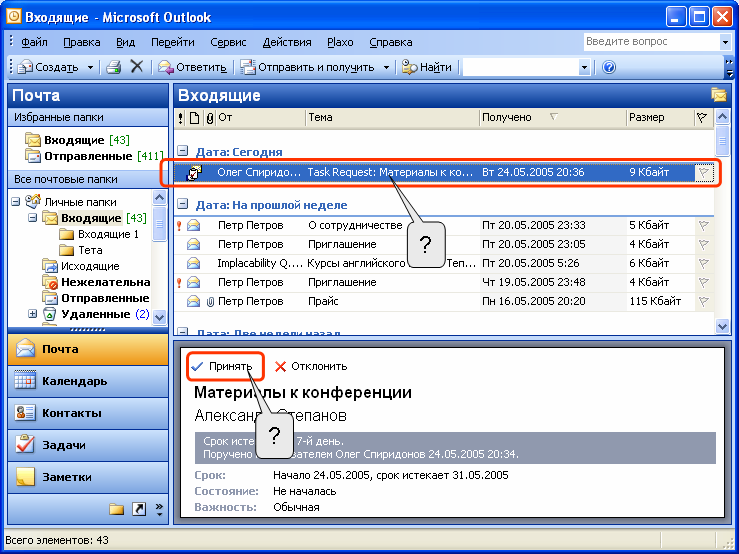Click Folder List icon at navigation pane bottom
This screenshot has height=554, width=739.
[116, 509]
